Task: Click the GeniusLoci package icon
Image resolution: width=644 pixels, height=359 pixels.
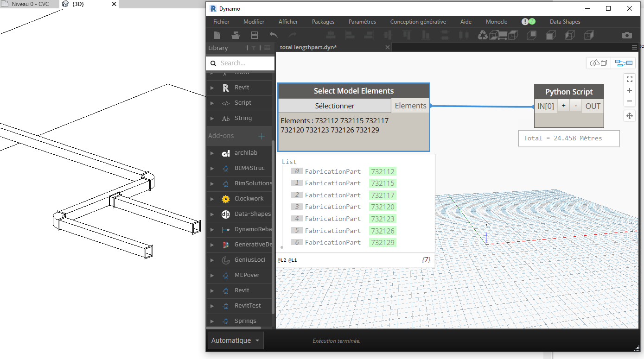Action: coord(226,260)
